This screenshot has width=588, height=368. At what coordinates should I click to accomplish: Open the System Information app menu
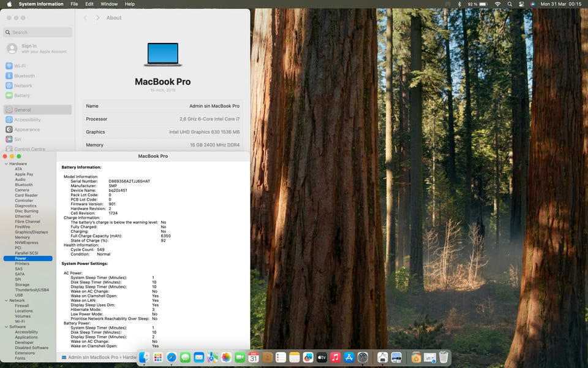pyautogui.click(x=41, y=4)
